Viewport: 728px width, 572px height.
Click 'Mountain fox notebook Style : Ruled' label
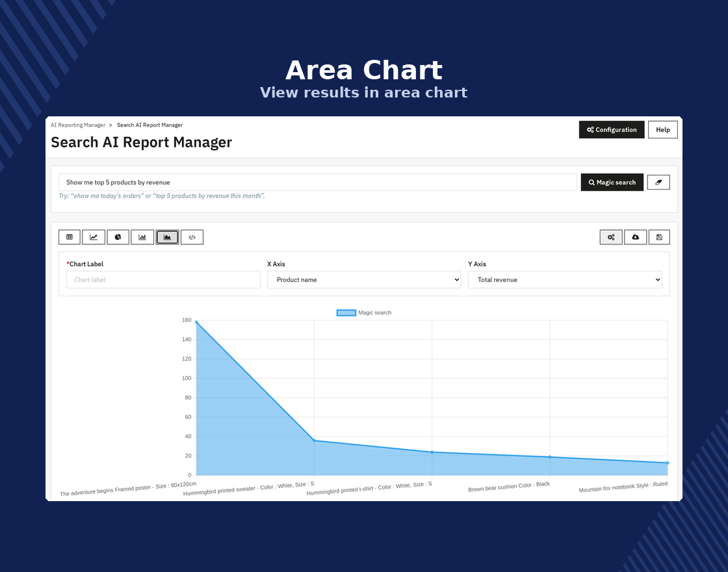pos(623,487)
